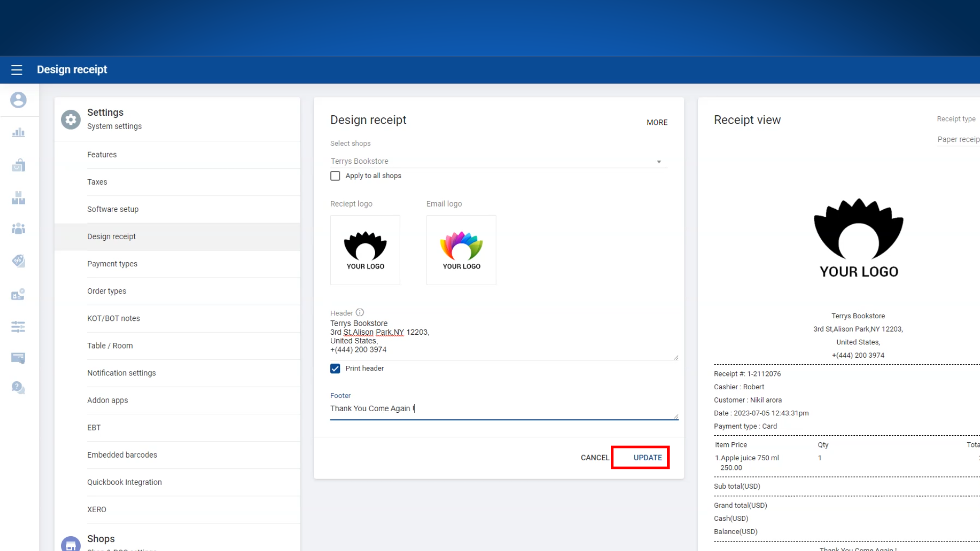Viewport: 980px width, 551px height.
Task: Enable Apply to all shops checkbox
Action: (x=335, y=176)
